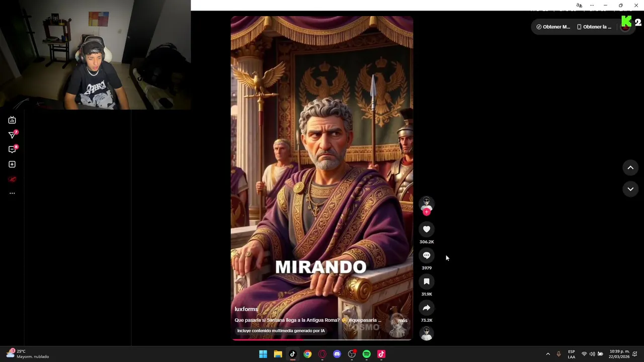Open the activity inbox icon with badge 8
Image resolution: width=644 pixels, height=362 pixels.
12,149
